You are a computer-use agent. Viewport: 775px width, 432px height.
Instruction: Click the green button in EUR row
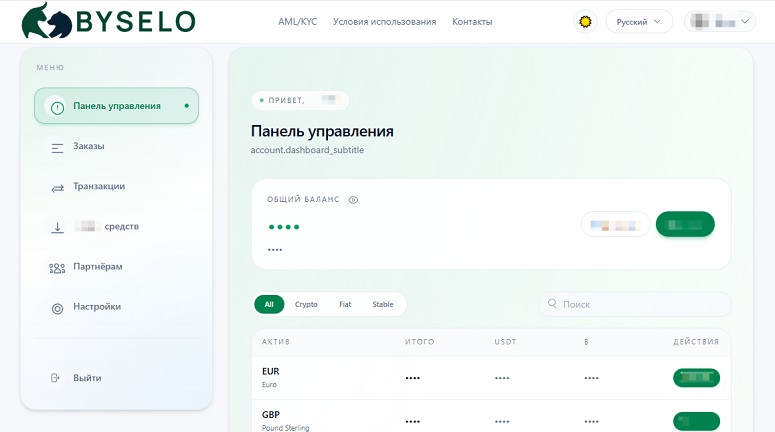click(x=696, y=378)
